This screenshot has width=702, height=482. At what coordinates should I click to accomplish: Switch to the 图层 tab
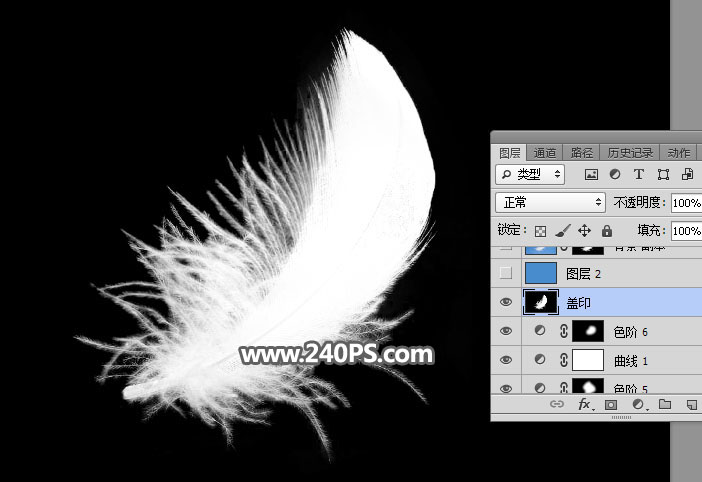tap(509, 153)
